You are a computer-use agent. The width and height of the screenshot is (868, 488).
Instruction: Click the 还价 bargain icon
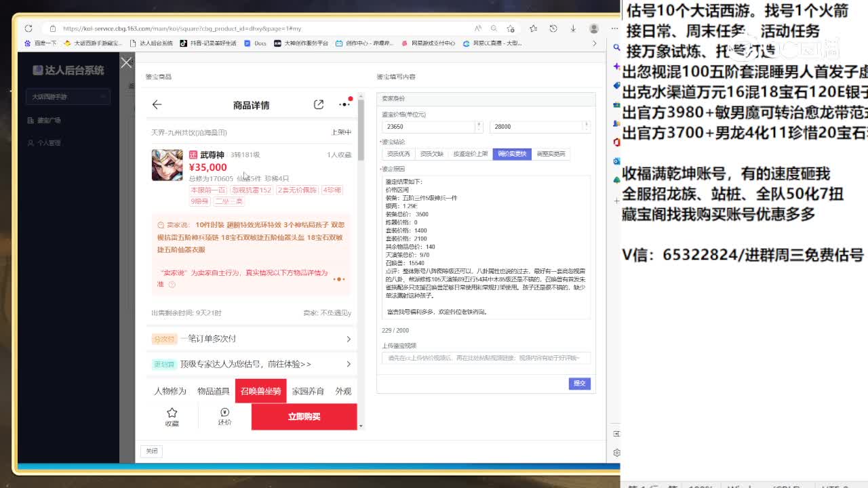pos(224,412)
